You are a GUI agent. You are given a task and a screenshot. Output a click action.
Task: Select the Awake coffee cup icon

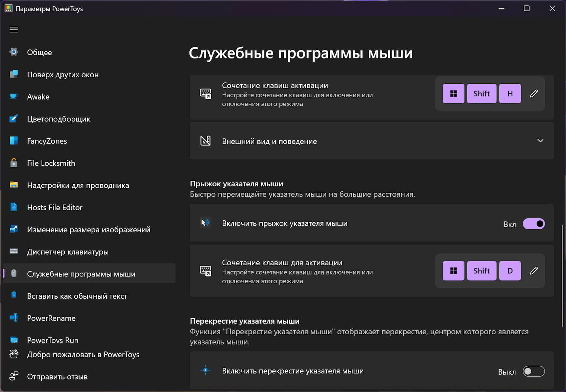coord(14,96)
